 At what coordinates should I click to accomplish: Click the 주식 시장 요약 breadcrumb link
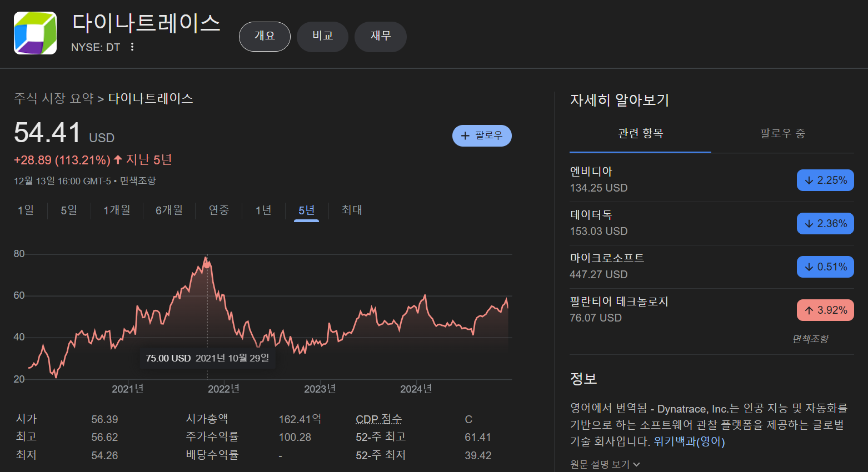coord(54,99)
